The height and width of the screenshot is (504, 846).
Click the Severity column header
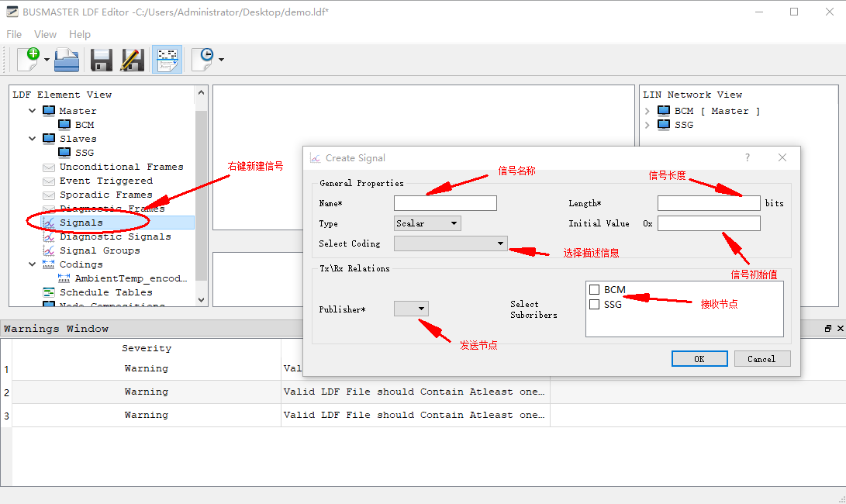coord(147,348)
